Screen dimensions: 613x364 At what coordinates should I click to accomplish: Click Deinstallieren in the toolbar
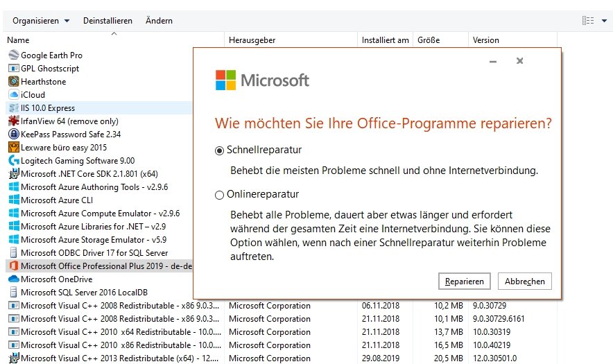pos(107,21)
